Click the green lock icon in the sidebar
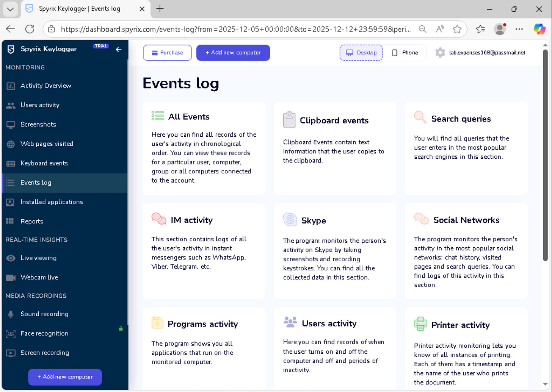 point(121,329)
